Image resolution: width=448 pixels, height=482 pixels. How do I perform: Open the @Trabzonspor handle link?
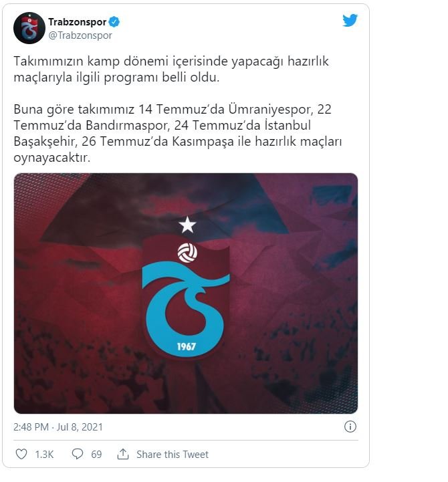(x=80, y=35)
